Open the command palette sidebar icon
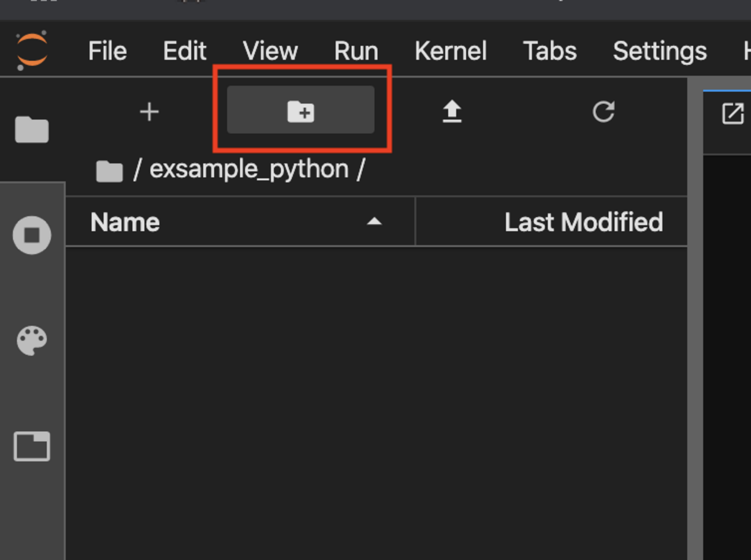Viewport: 751px width, 560px height. click(x=32, y=340)
